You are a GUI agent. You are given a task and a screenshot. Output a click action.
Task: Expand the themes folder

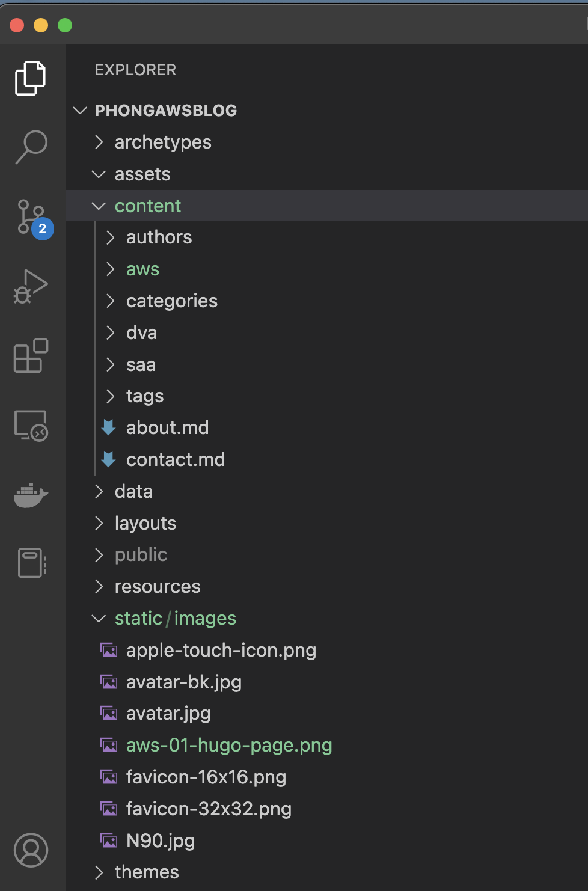coord(146,872)
